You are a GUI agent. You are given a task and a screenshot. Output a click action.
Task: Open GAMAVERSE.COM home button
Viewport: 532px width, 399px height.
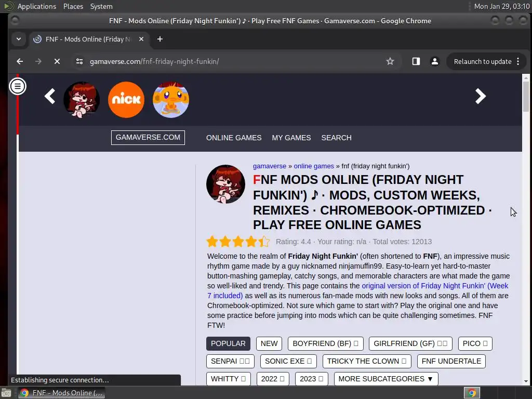(148, 137)
